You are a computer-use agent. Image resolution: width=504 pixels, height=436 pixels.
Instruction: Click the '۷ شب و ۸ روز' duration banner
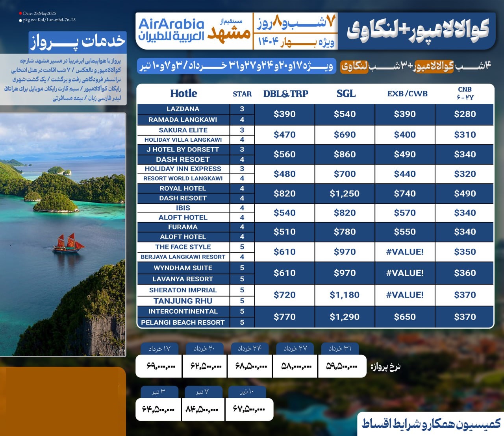(x=296, y=23)
